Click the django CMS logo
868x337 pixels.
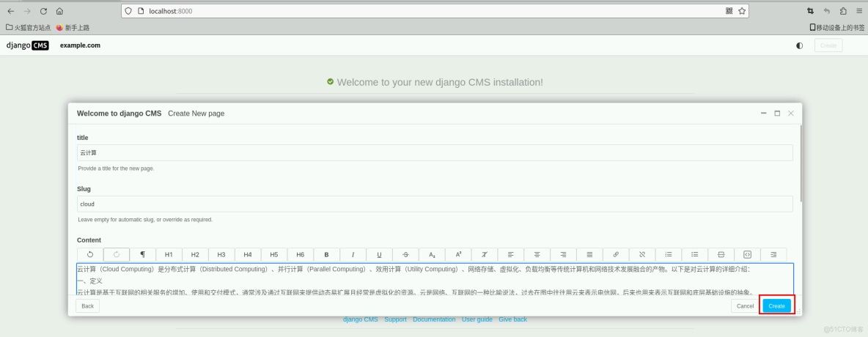28,45
